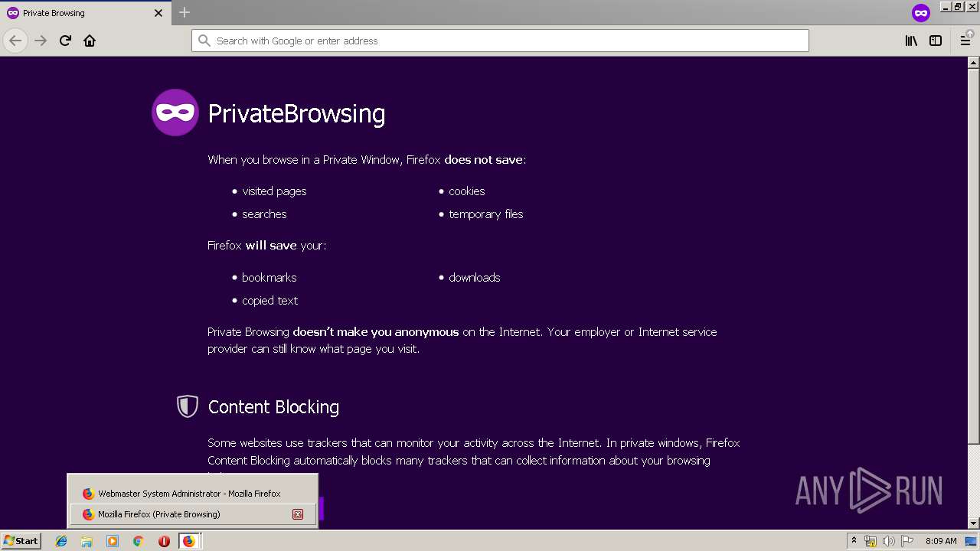The width and height of the screenshot is (980, 551).
Task: Launch Internet Explorer from taskbar
Action: click(61, 541)
